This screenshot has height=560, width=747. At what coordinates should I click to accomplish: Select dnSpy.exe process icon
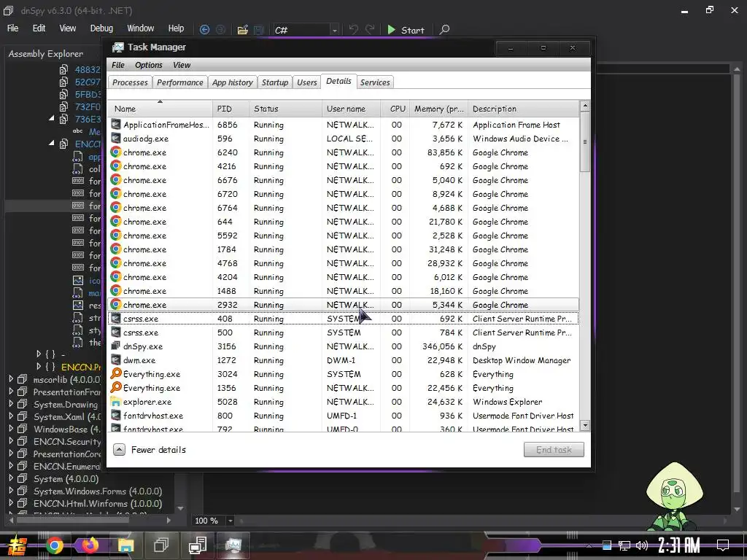coord(116,346)
